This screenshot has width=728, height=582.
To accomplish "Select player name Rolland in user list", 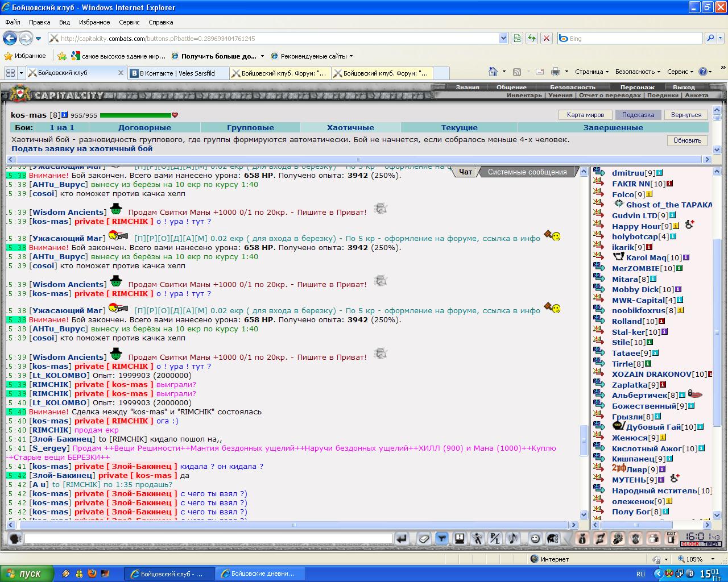I will click(x=627, y=321).
